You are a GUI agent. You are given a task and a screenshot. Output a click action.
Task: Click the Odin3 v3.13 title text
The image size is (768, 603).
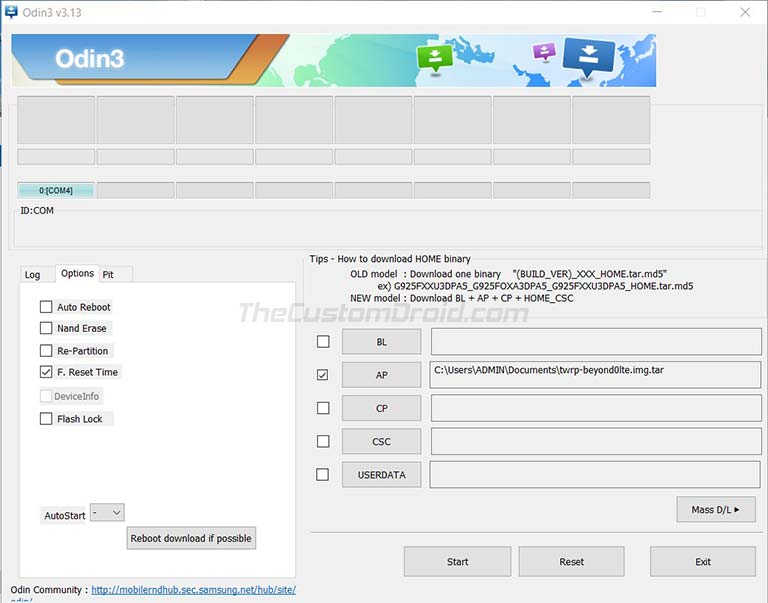[x=52, y=12]
